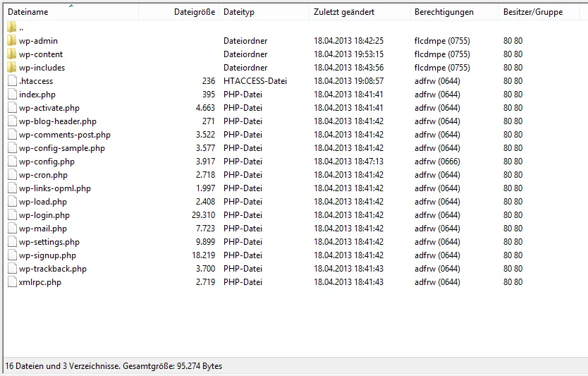Image resolution: width=588 pixels, height=376 pixels.
Task: Select the wp-blog-header.php file name
Action: coord(58,121)
